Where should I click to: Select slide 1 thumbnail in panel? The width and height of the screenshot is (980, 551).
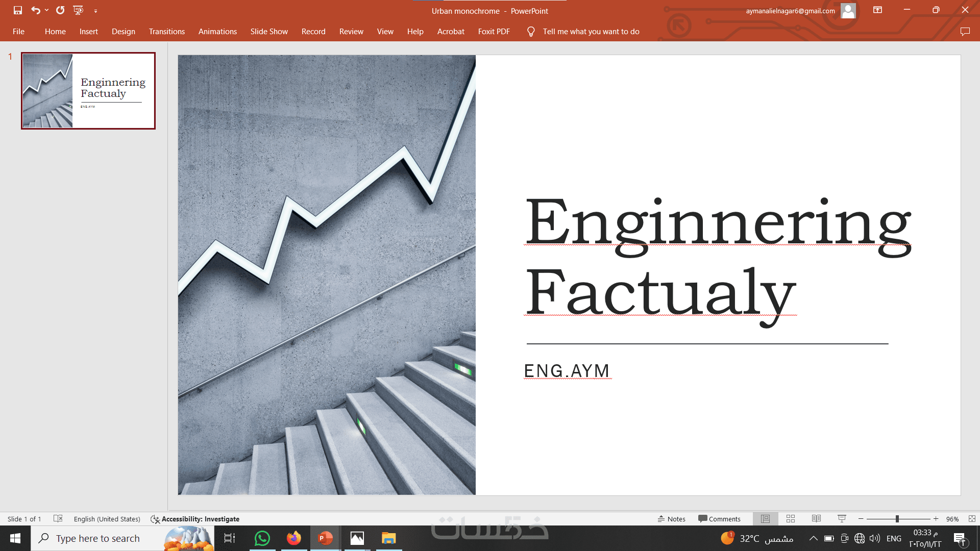[x=88, y=91]
